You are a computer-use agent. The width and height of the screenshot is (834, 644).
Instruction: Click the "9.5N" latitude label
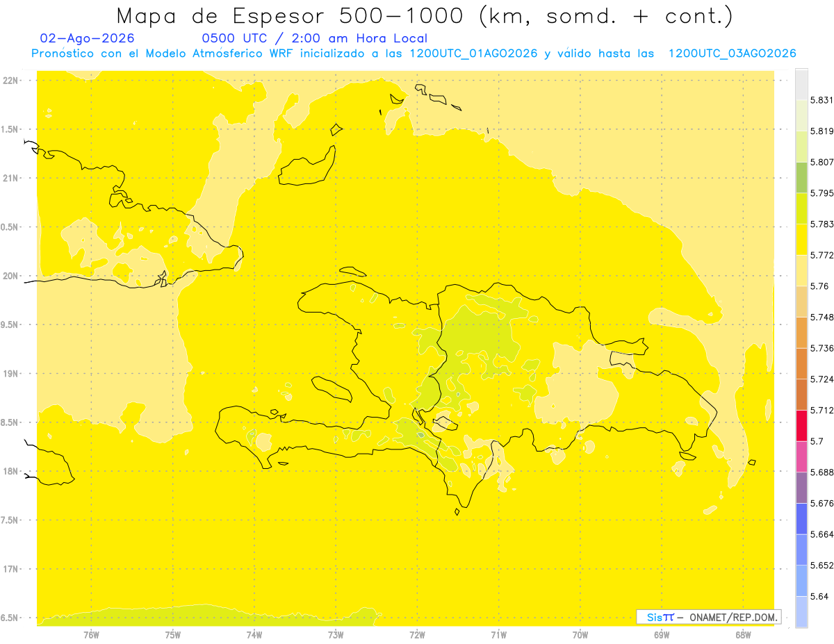pyautogui.click(x=10, y=324)
